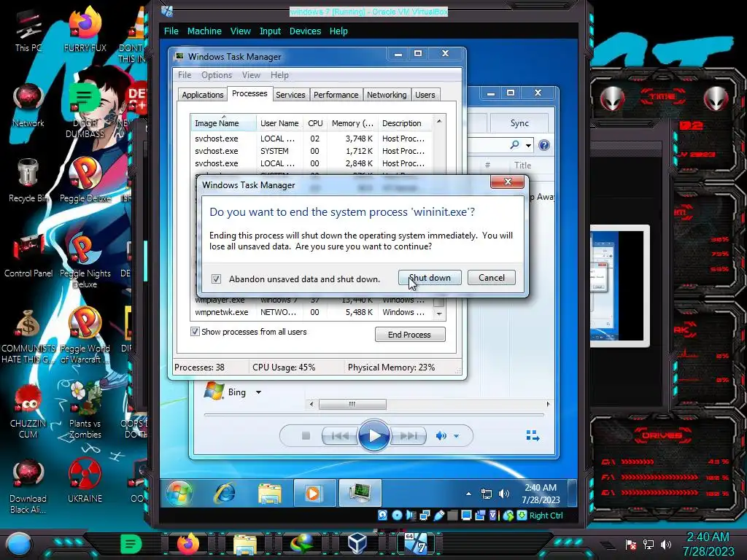
Task: Open Media Player volume dropdown arrow
Action: (x=457, y=436)
